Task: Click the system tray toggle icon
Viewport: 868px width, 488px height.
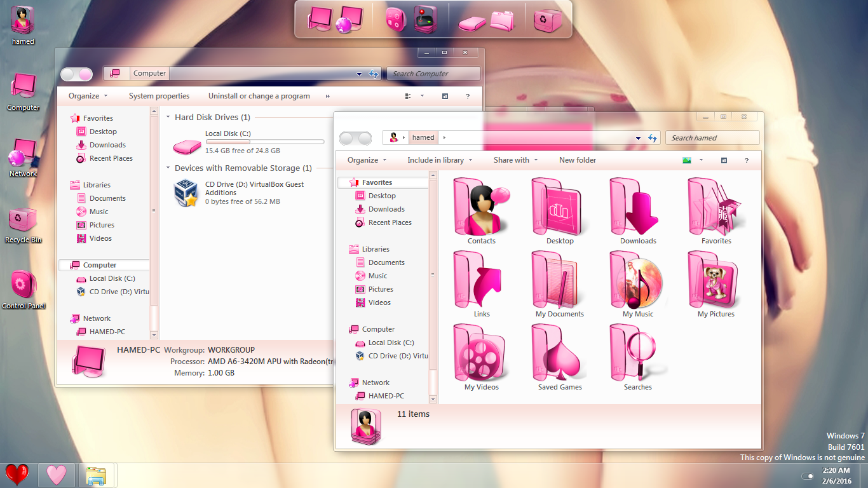Action: pos(808,476)
